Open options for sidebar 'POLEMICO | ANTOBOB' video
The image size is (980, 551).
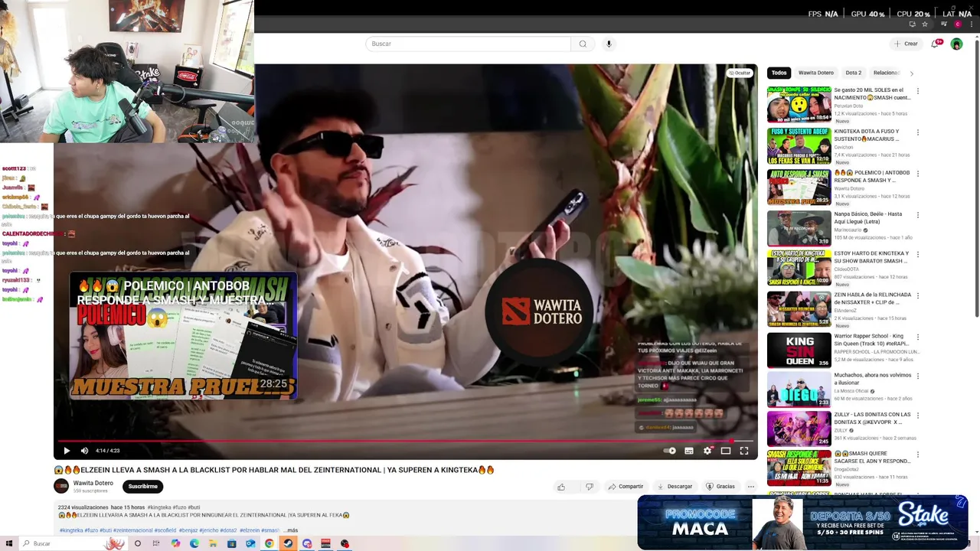click(917, 174)
